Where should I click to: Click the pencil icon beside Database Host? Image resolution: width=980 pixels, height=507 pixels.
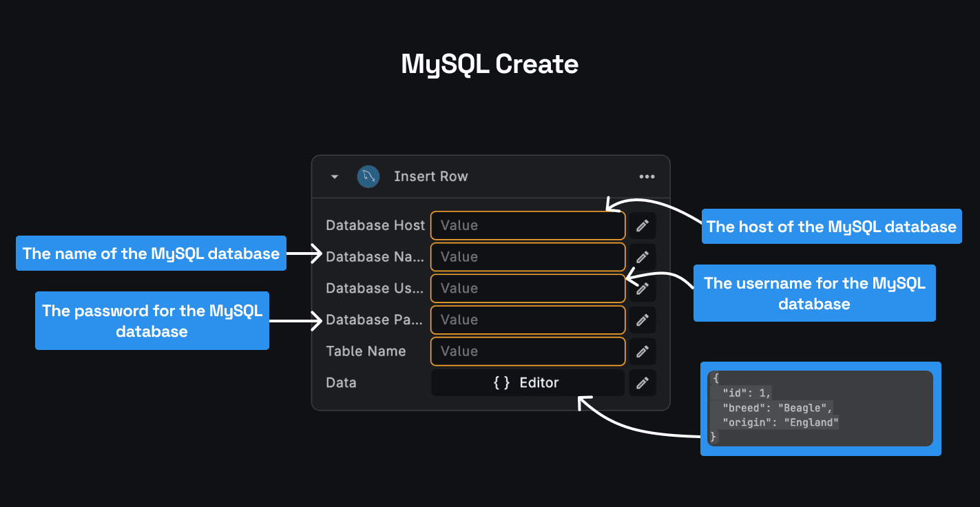coord(642,225)
